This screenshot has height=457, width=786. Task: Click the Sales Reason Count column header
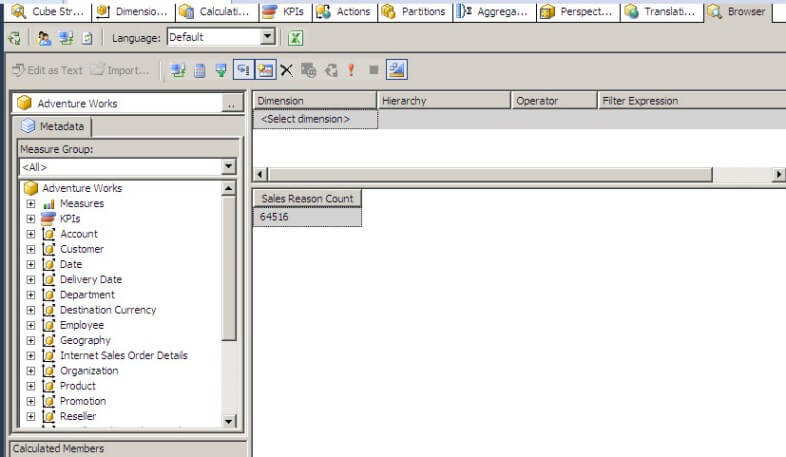(307, 198)
